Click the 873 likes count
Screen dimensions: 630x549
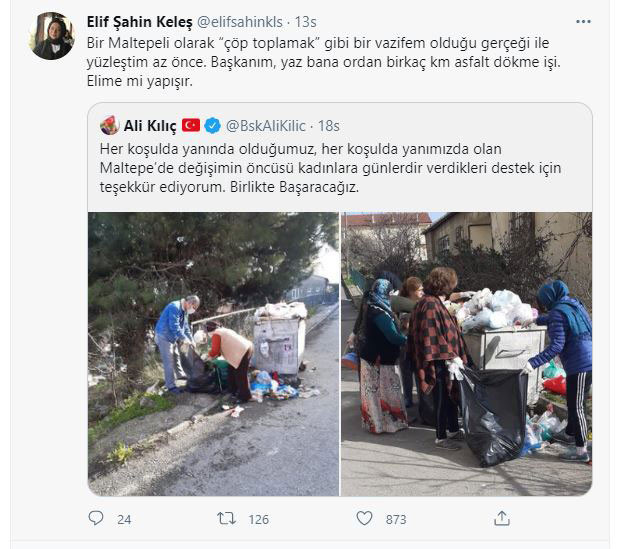396,520
